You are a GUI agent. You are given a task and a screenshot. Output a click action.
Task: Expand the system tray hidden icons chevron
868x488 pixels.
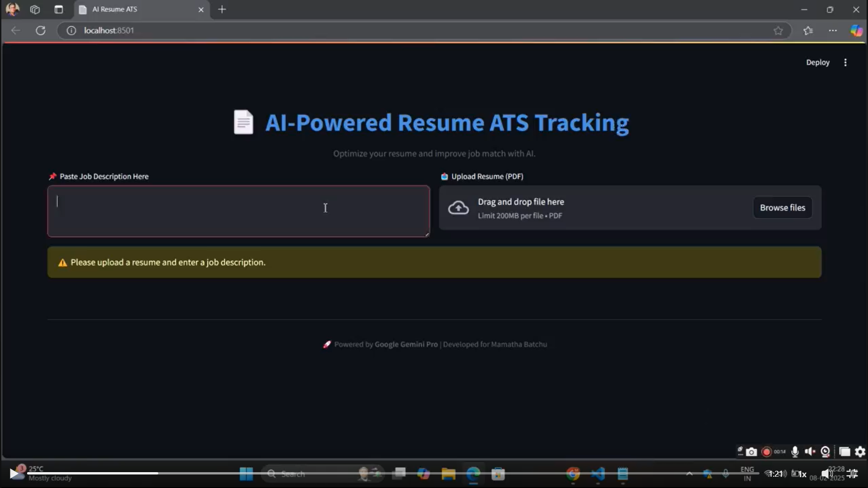689,474
